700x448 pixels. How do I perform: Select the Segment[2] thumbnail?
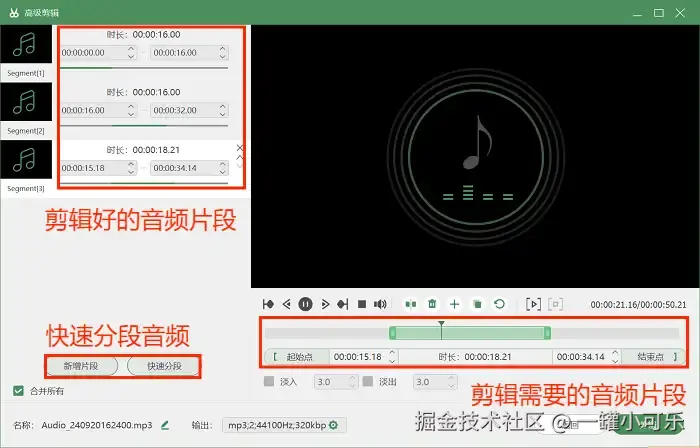coord(26,102)
